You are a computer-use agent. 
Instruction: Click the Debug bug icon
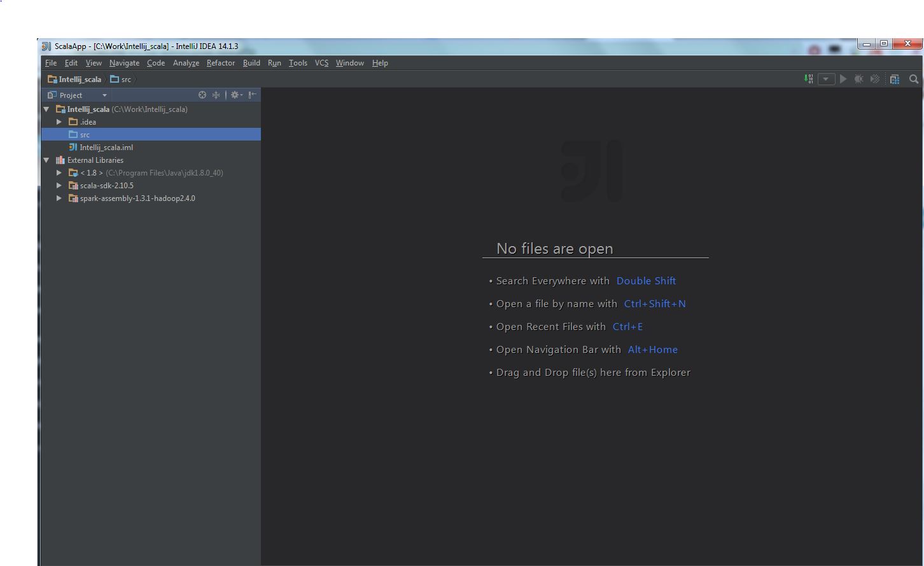(859, 79)
